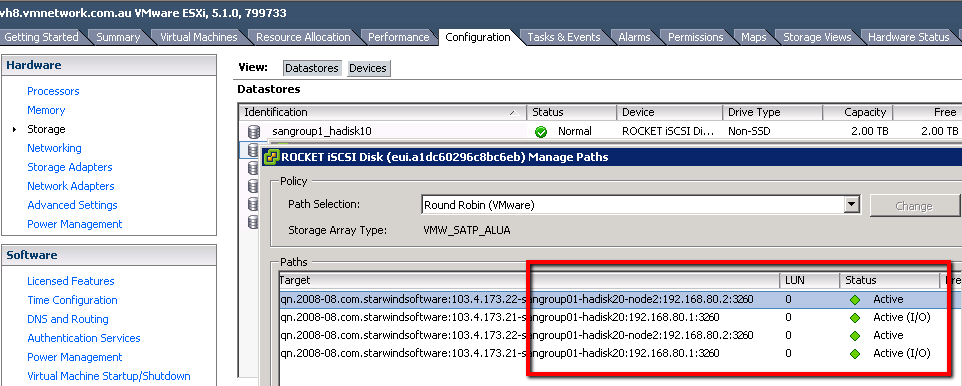The height and width of the screenshot is (386, 962).
Task: Open Advanced Settings under Hardware
Action: (x=72, y=205)
